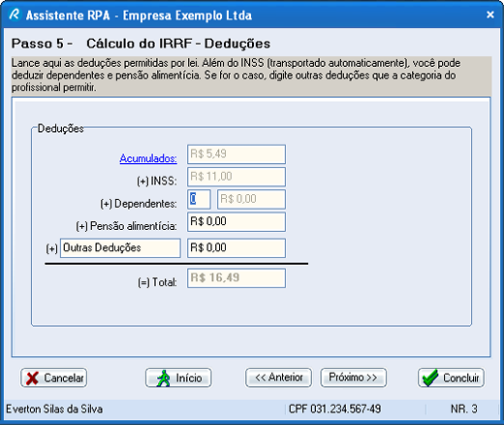
Task: Click Everton Silas da Silva in status bar
Action: [x=54, y=409]
